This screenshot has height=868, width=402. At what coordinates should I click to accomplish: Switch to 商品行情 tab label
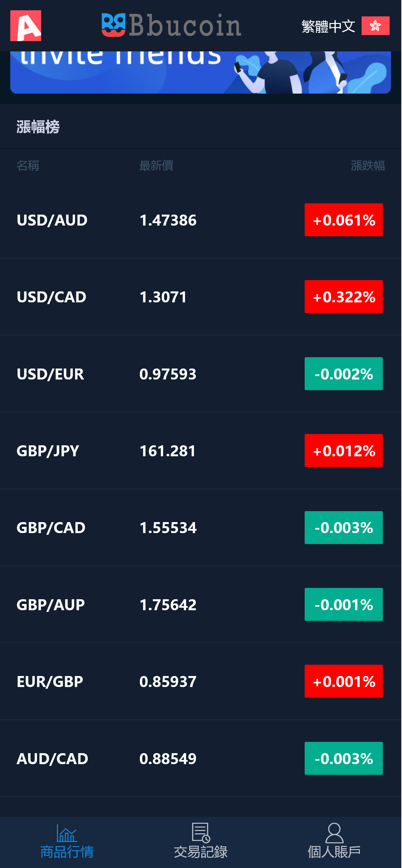pyautogui.click(x=67, y=852)
